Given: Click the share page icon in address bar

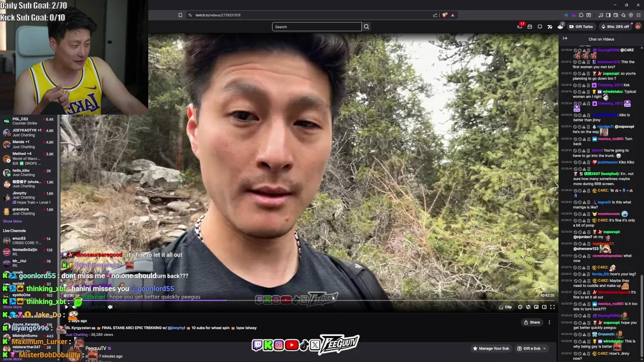Looking at the screenshot, I should (435, 15).
